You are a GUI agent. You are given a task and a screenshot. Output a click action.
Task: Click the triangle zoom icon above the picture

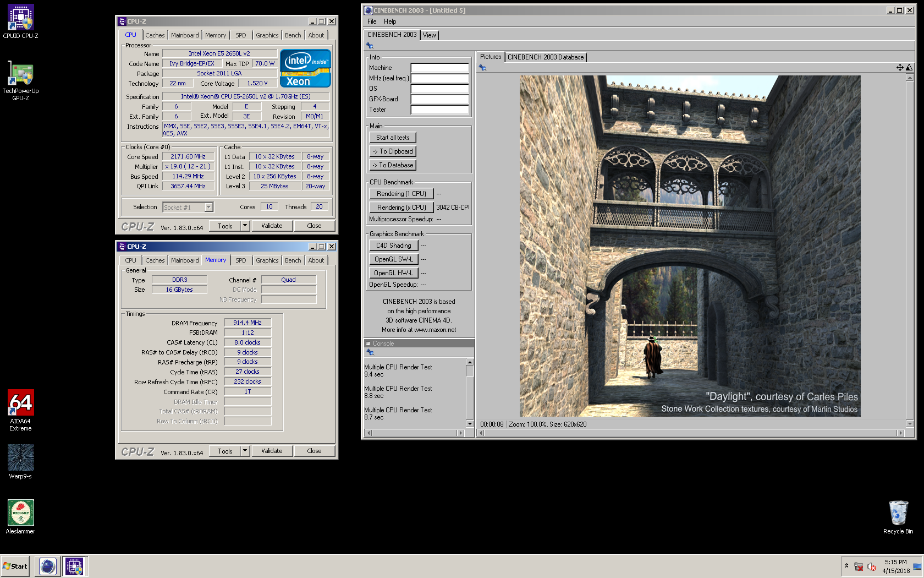coord(909,68)
